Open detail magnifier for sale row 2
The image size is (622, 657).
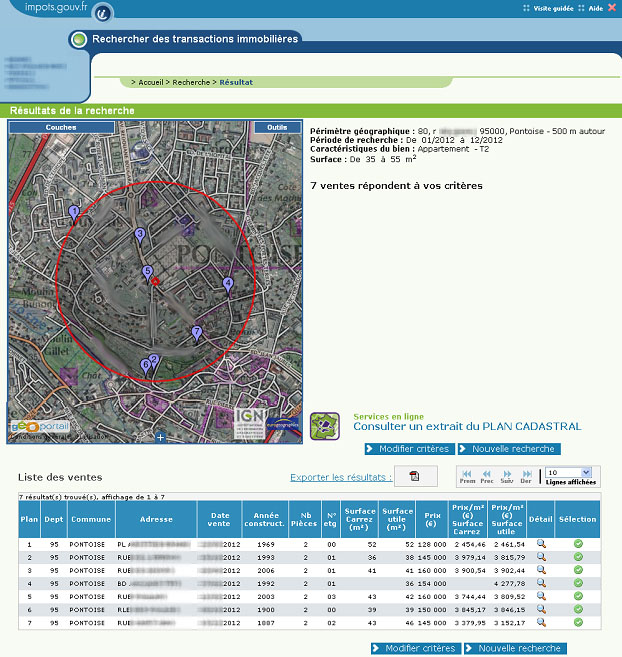541,557
